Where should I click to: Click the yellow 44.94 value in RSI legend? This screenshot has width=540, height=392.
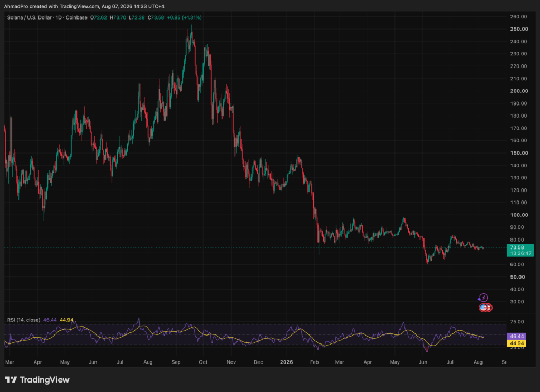66,320
